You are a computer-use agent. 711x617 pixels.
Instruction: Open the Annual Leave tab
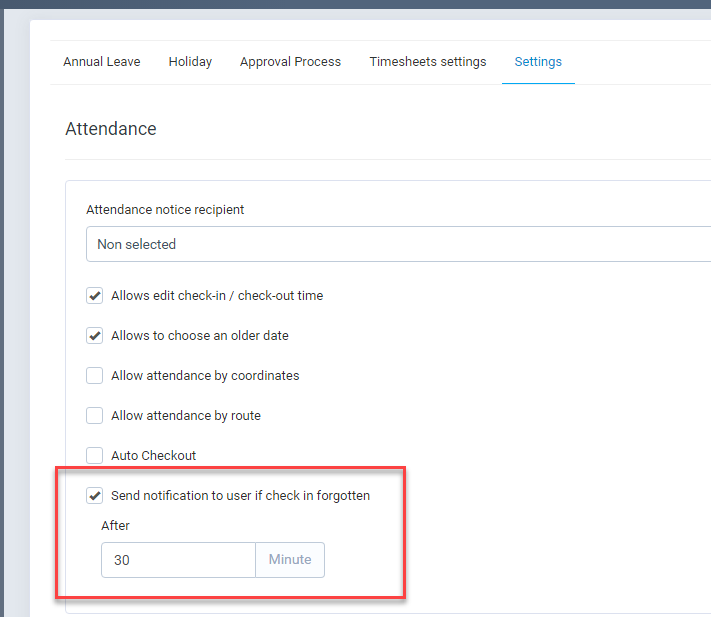point(102,62)
